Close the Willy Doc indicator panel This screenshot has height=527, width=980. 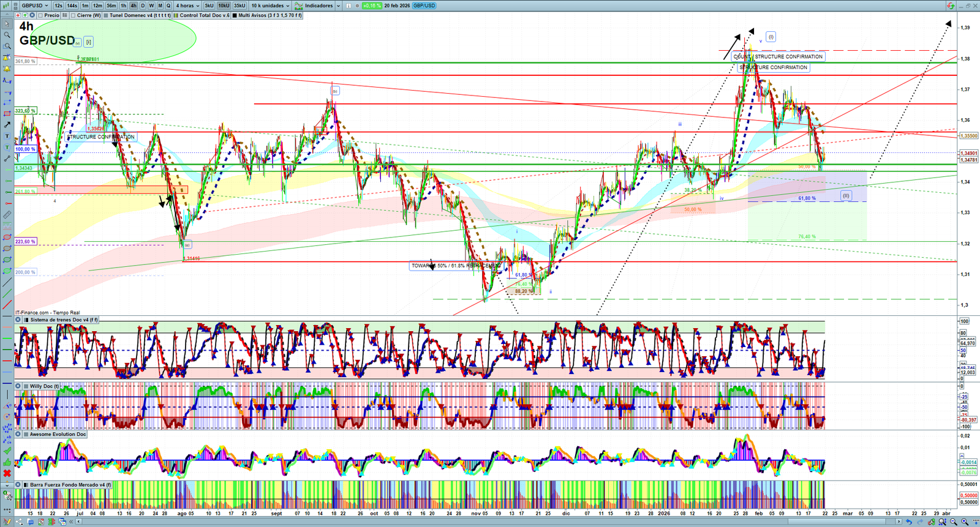coord(18,386)
